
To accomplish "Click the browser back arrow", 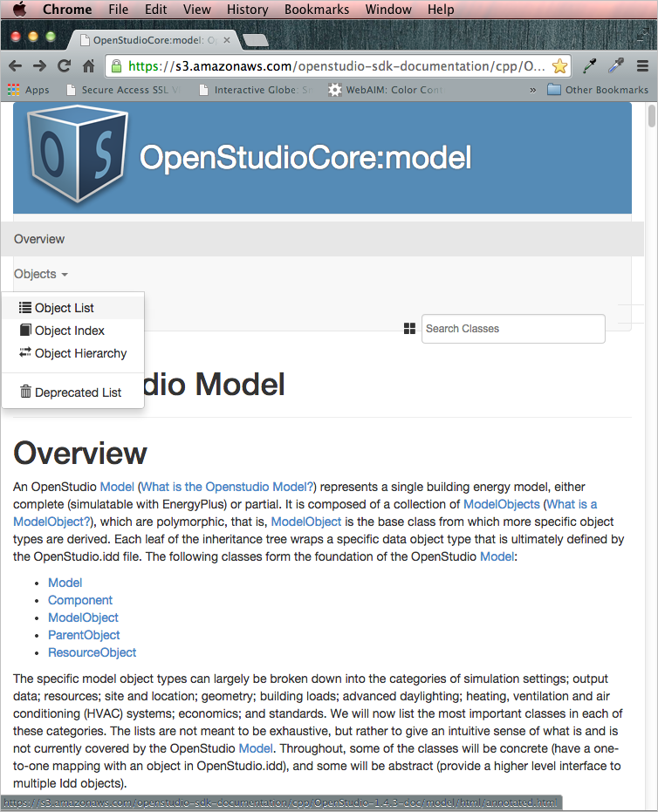I will point(15,66).
